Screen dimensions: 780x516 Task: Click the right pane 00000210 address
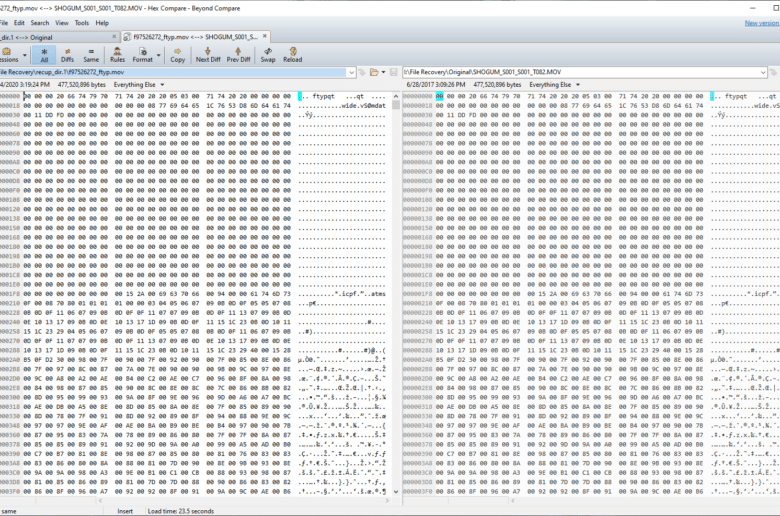pyautogui.click(x=417, y=304)
